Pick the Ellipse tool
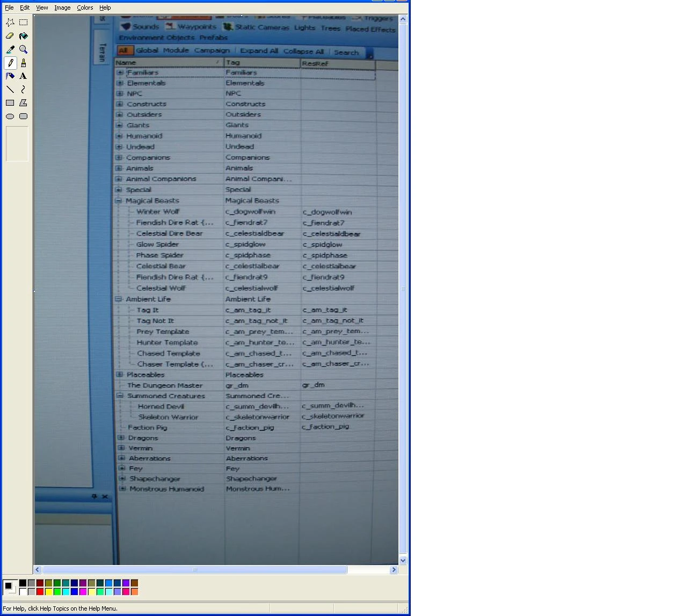Screen dimensions: 698x616 point(10,116)
